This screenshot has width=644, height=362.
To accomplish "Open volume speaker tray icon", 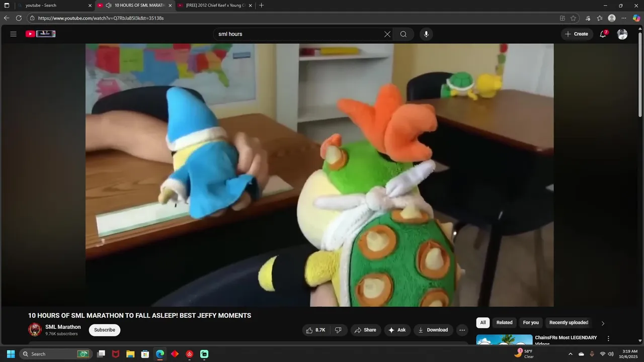I will 611,354.
